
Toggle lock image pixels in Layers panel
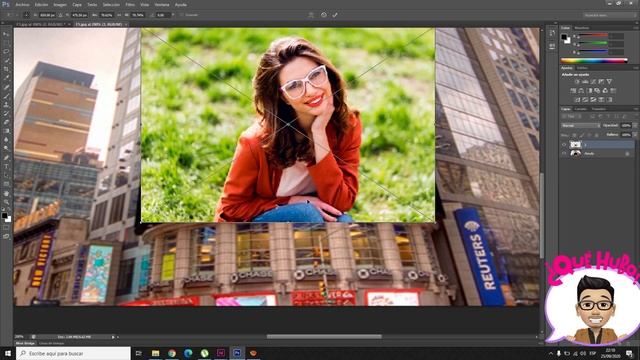[582, 135]
